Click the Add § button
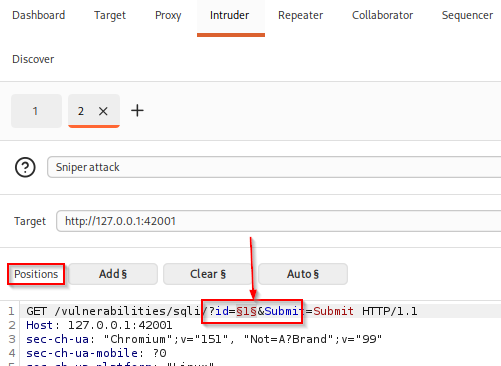The height and width of the screenshot is (366, 501). pos(113,274)
